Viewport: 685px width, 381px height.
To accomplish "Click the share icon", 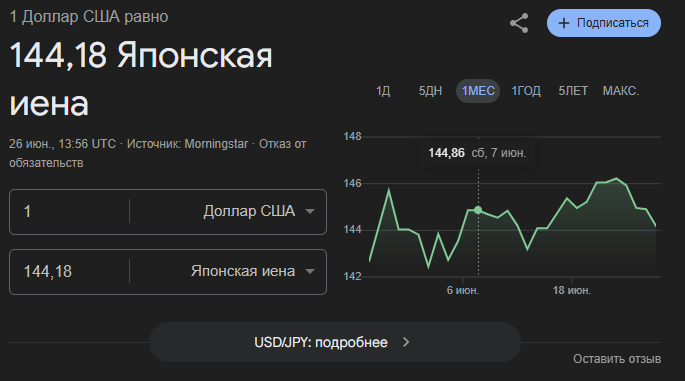I will click(519, 23).
